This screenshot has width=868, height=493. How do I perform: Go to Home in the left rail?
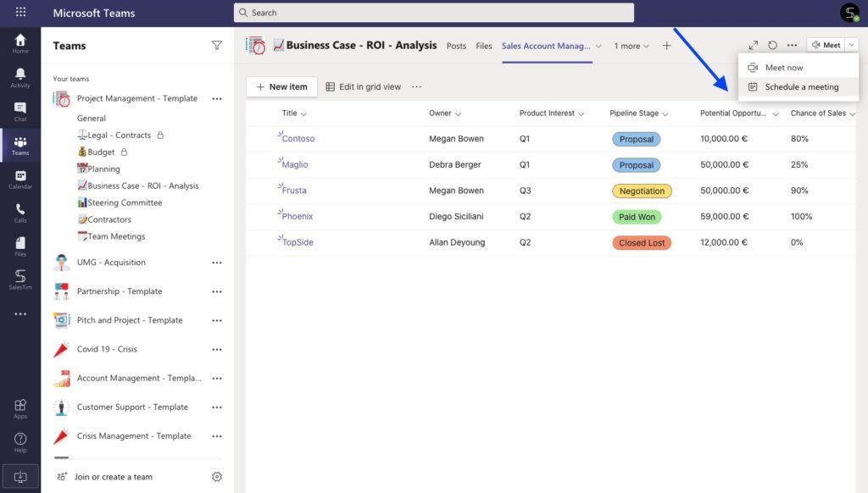pos(20,43)
